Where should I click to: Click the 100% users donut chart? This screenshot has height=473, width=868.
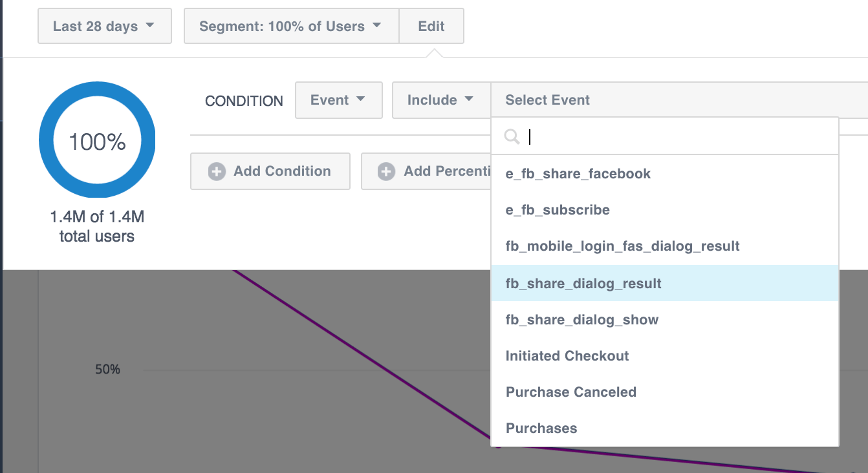point(97,140)
